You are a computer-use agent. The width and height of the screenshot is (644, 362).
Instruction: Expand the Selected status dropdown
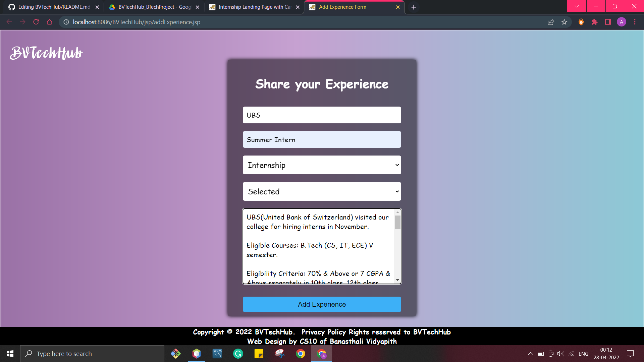[322, 191]
